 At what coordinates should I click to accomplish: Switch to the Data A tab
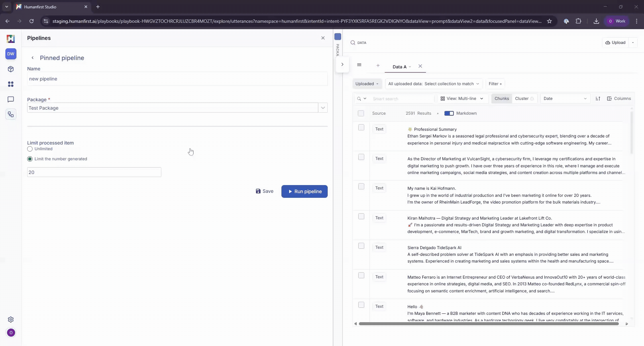[399, 67]
